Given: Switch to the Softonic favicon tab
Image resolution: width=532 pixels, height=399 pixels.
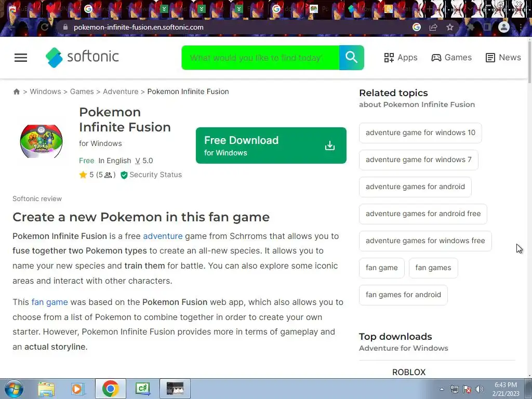Looking at the screenshot, I should pyautogui.click(x=351, y=9).
